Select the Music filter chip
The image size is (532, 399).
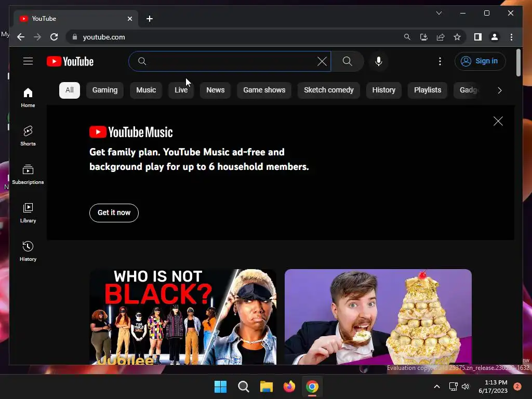pos(146,90)
